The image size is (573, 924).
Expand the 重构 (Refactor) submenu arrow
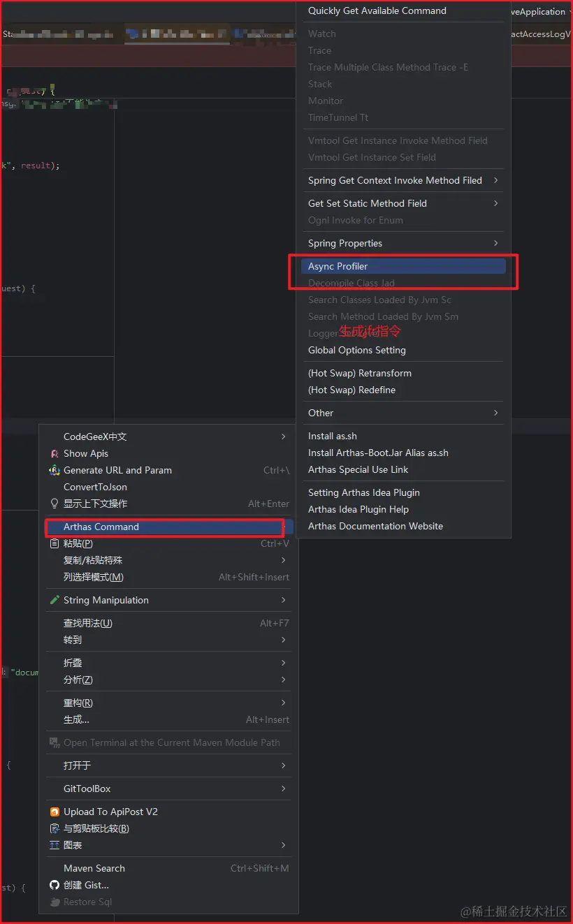(283, 703)
